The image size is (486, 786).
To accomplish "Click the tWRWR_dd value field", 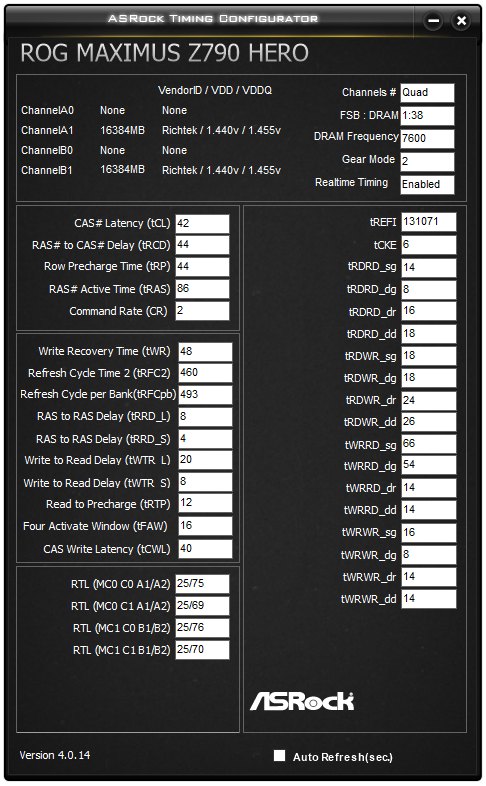I will 429,599.
